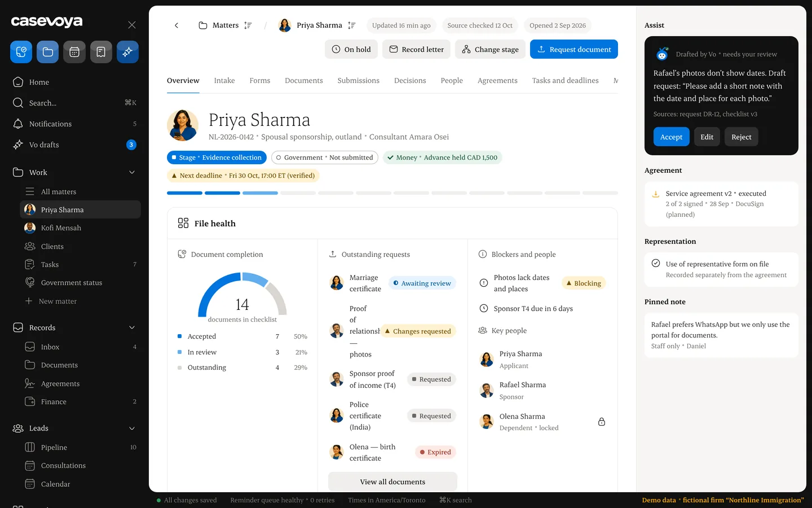812x508 pixels.
Task: Click View all documents button
Action: pos(392,481)
